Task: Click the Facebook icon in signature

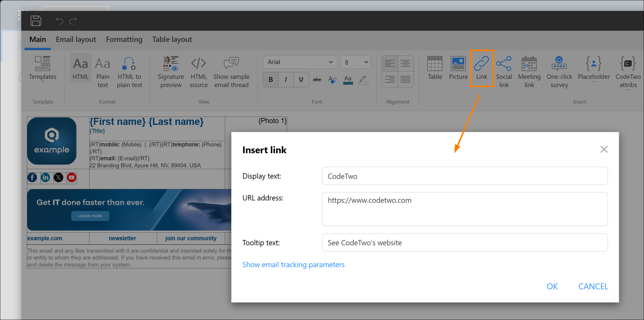Action: pyautogui.click(x=32, y=177)
